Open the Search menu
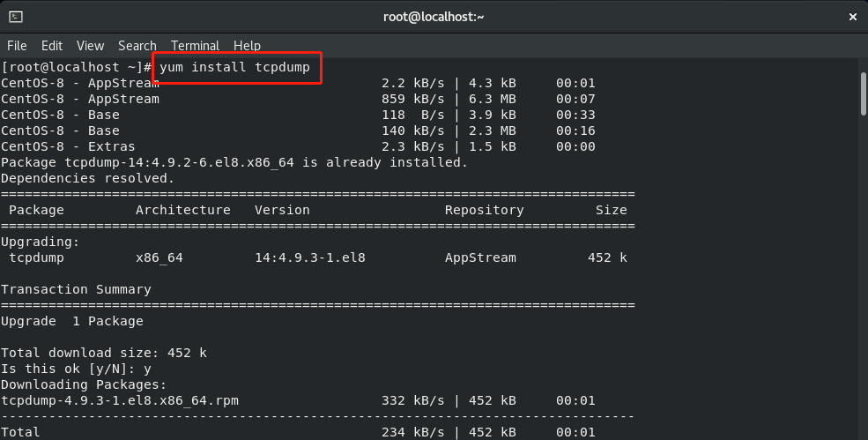The height and width of the screenshot is (440, 868). (x=137, y=46)
